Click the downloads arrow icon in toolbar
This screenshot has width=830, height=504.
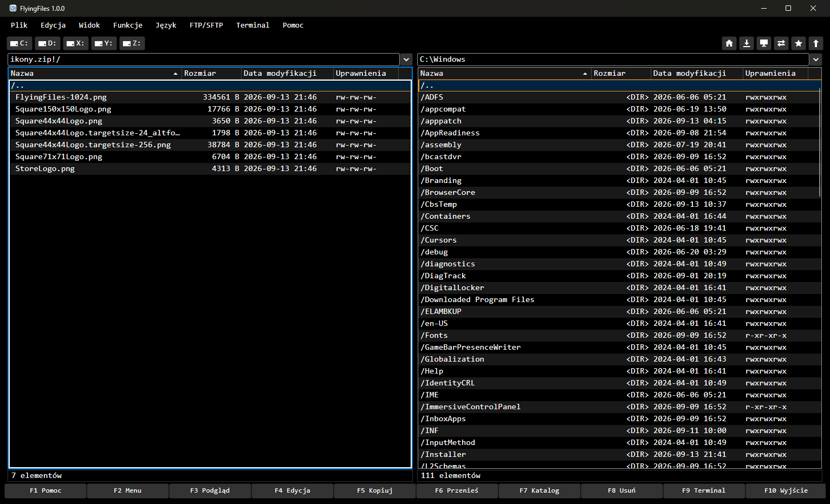(x=747, y=43)
